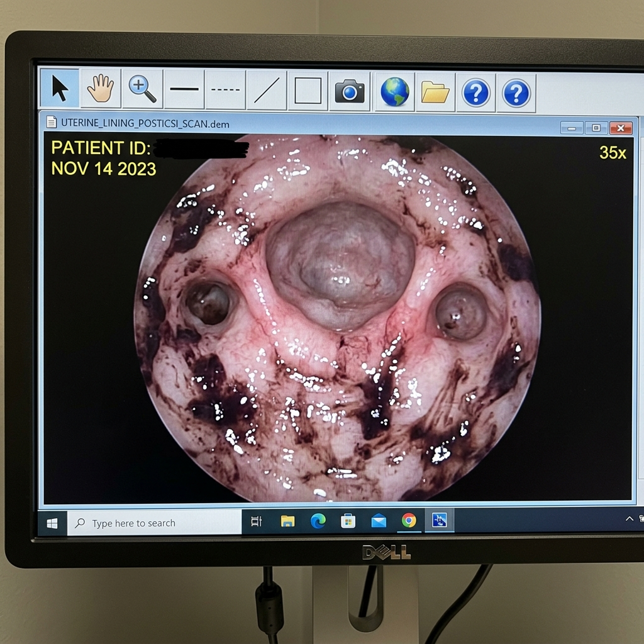The width and height of the screenshot is (644, 644).
Task: Capture snapshot with camera icon
Action: (350, 91)
